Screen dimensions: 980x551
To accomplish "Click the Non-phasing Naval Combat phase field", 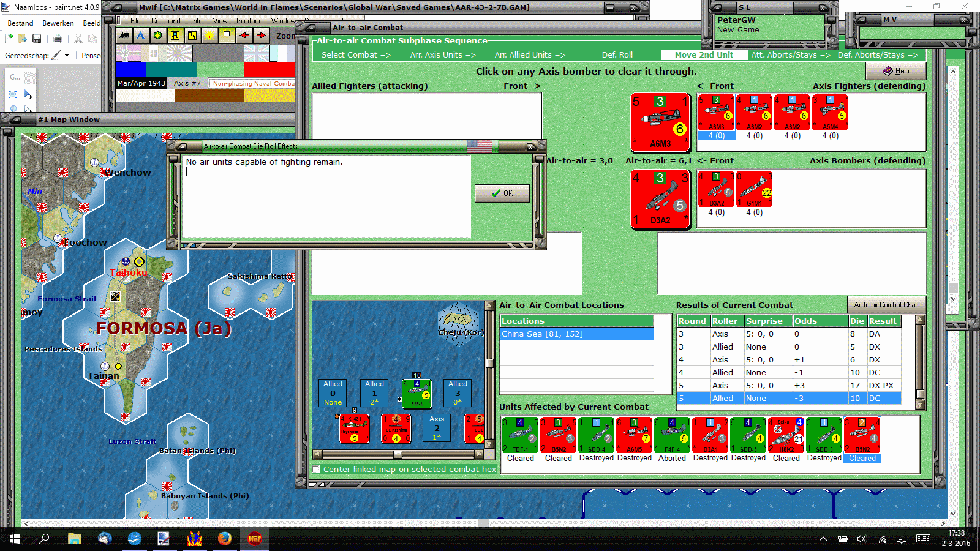I will pyautogui.click(x=252, y=83).
